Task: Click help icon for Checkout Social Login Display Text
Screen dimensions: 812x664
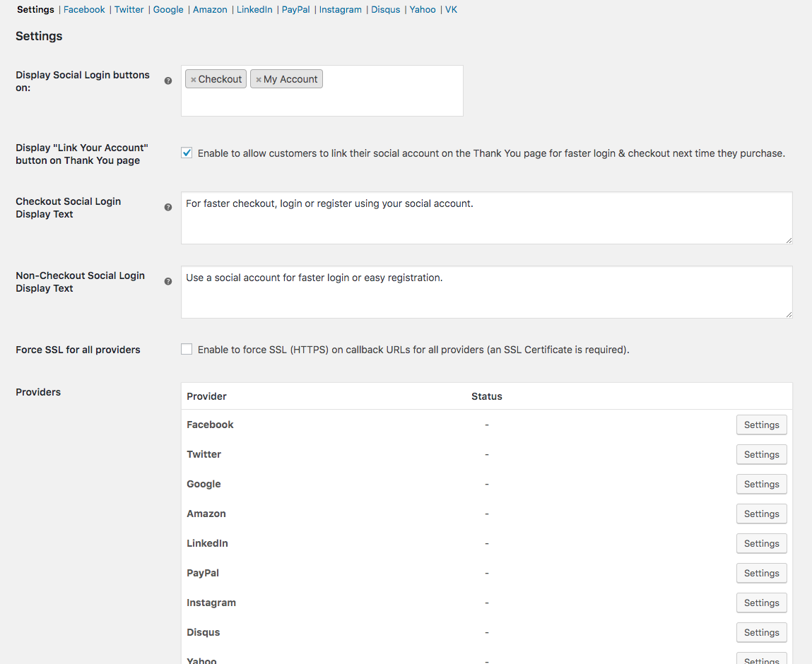Action: pyautogui.click(x=168, y=208)
